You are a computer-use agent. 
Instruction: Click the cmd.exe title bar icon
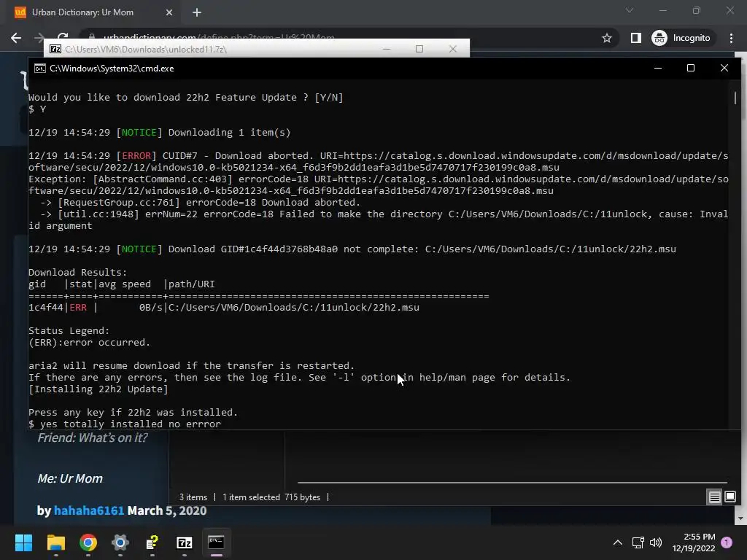pos(40,69)
